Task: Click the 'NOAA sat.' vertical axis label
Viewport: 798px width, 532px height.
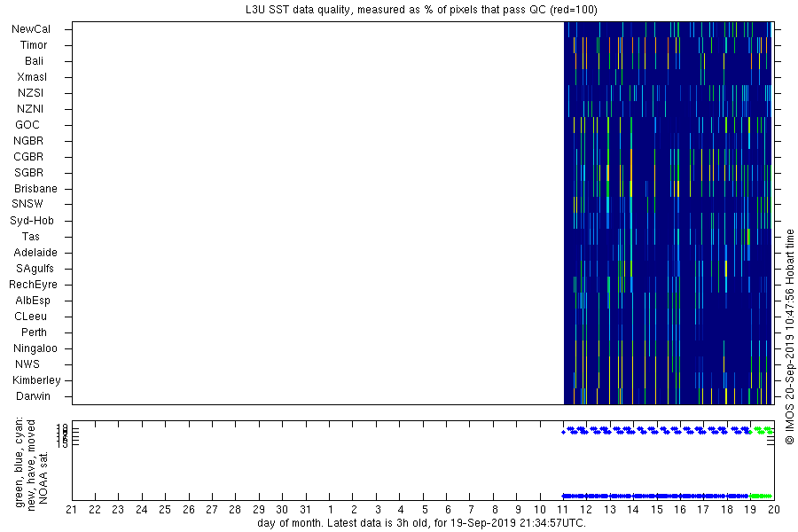Action: (x=43, y=476)
